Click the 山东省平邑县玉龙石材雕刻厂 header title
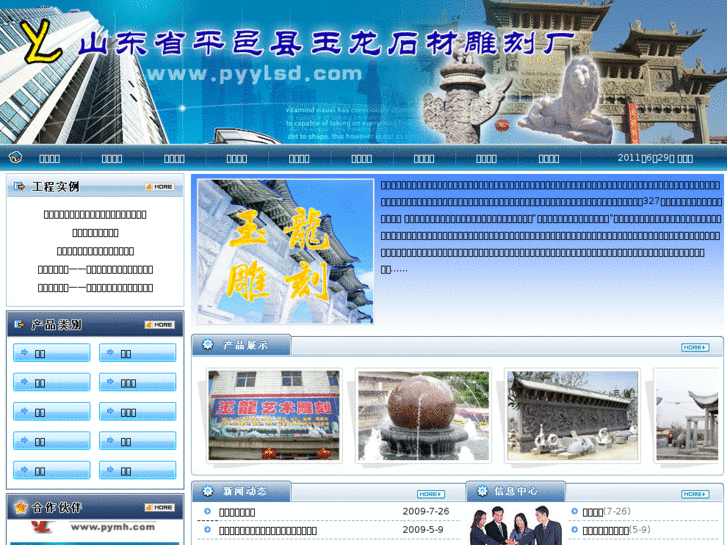Screen dimensions: 727x545 coord(326,43)
